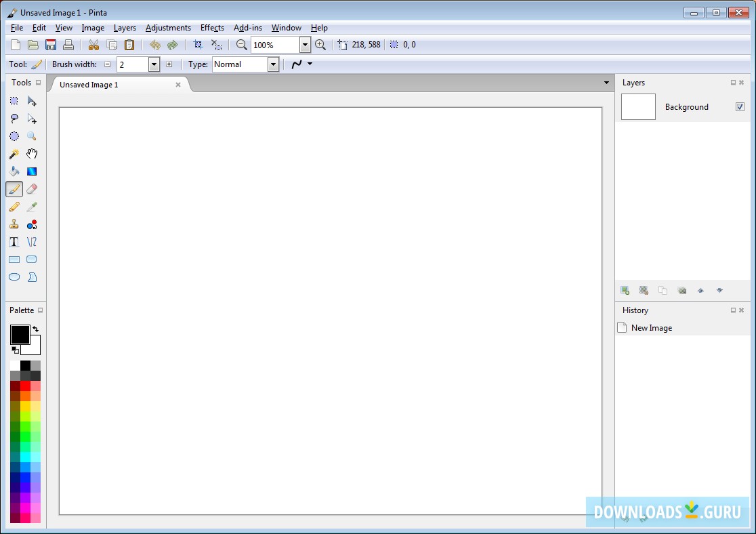This screenshot has height=534, width=756.
Task: Select the Magic Wand tool
Action: [x=14, y=154]
